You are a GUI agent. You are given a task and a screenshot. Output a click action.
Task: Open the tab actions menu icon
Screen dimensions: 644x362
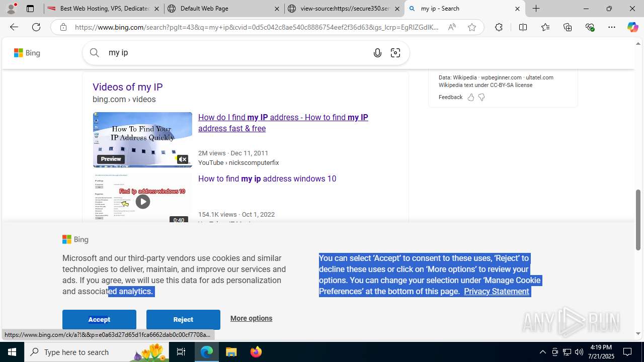[30, 9]
